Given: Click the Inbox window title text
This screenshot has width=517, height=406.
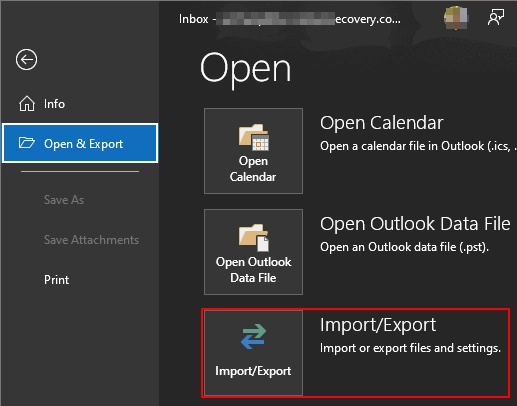Looking at the screenshot, I should (290, 19).
